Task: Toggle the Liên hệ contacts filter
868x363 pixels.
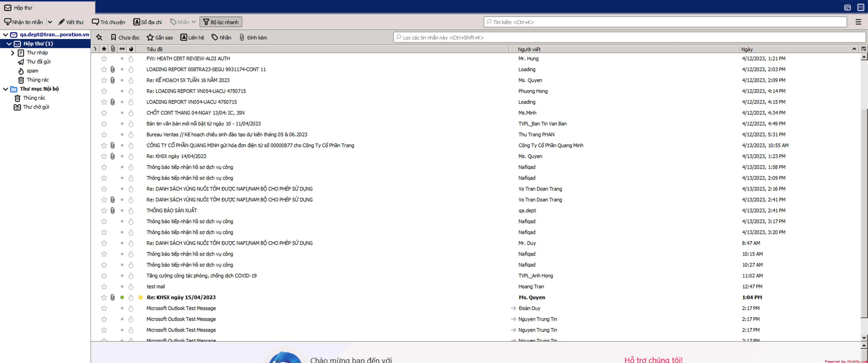Action: tap(192, 37)
